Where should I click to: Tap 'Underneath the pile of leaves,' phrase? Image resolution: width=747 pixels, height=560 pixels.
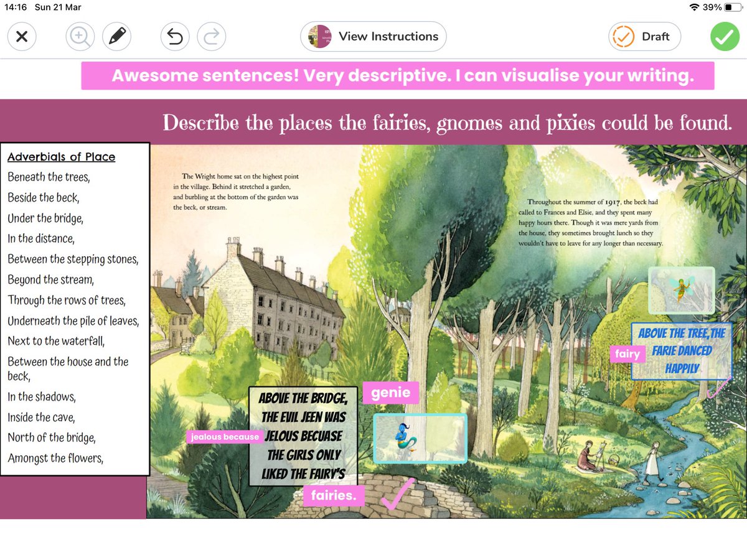[x=73, y=321]
